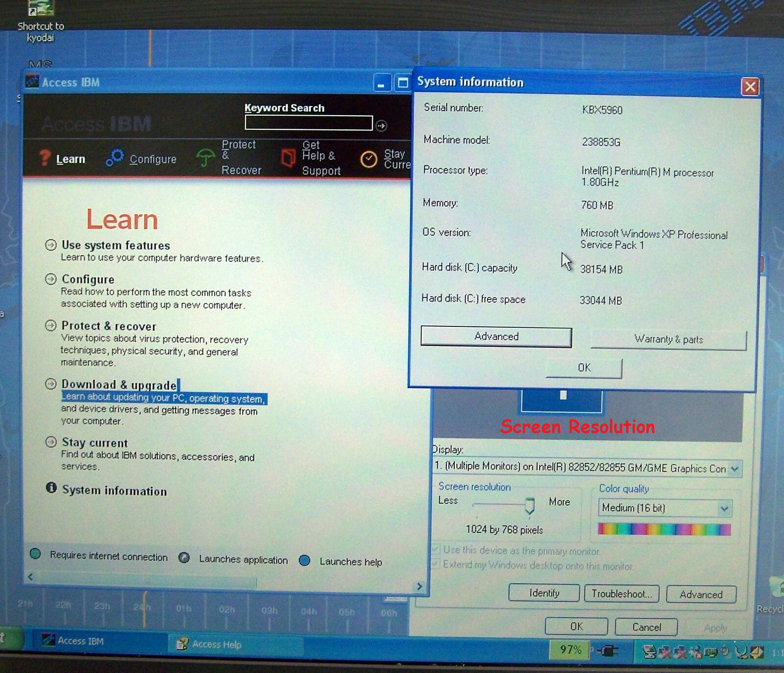Click the Access IBM title bar icon

click(32, 81)
